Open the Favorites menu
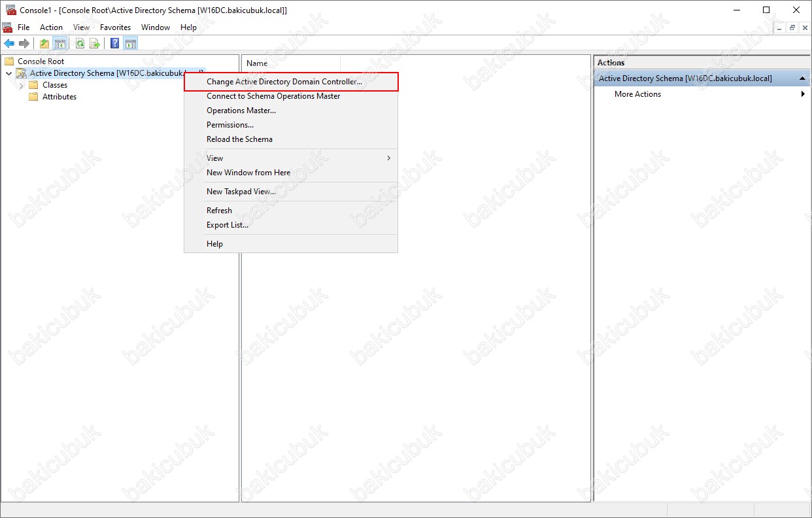 [115, 27]
